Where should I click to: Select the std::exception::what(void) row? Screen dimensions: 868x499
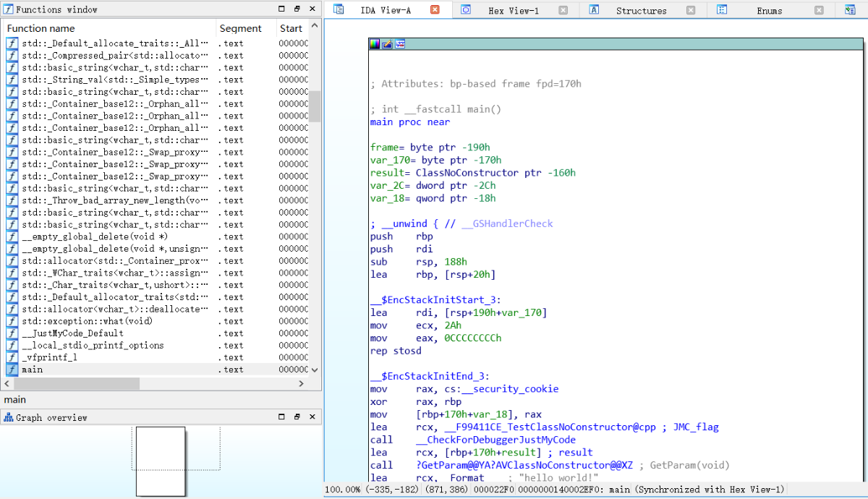tap(156, 321)
